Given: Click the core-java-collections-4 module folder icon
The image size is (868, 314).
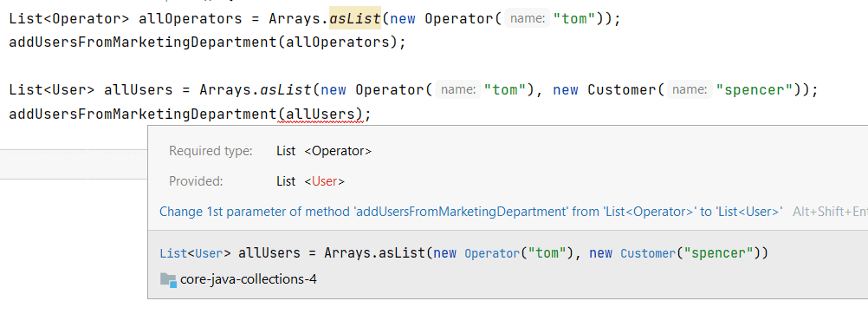Looking at the screenshot, I should tap(168, 279).
